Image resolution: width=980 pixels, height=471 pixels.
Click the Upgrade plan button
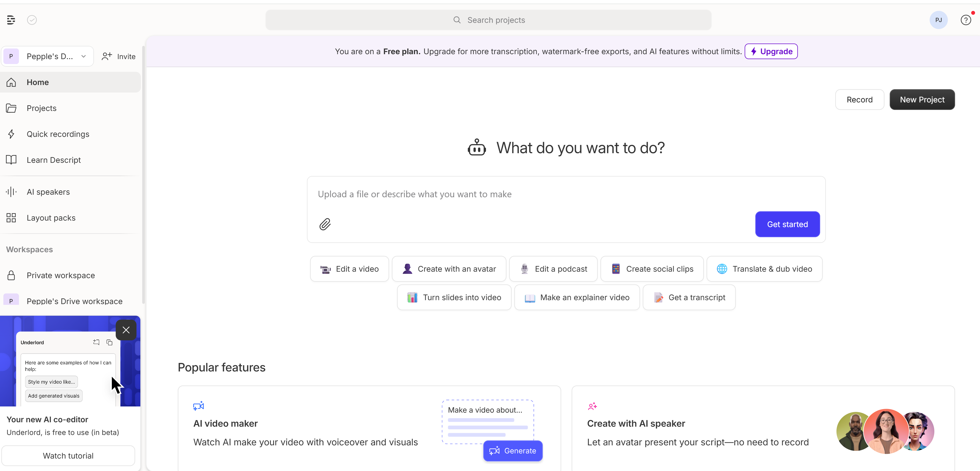(771, 51)
